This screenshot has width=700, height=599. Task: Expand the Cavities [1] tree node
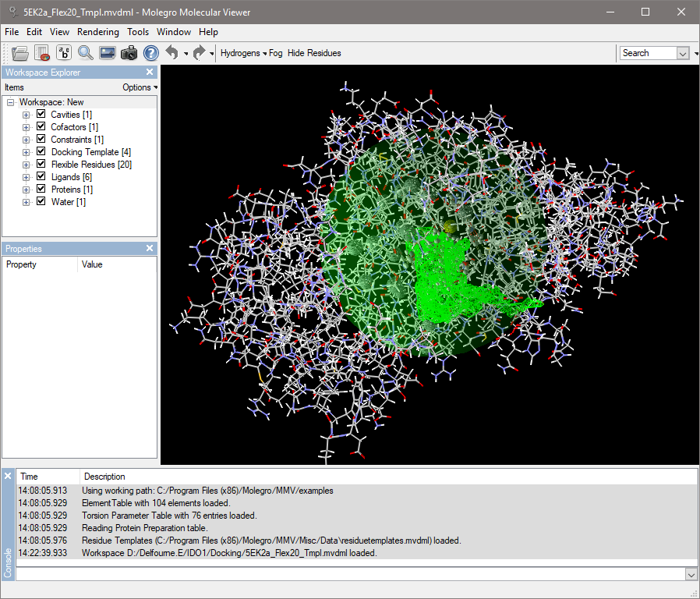pos(27,115)
